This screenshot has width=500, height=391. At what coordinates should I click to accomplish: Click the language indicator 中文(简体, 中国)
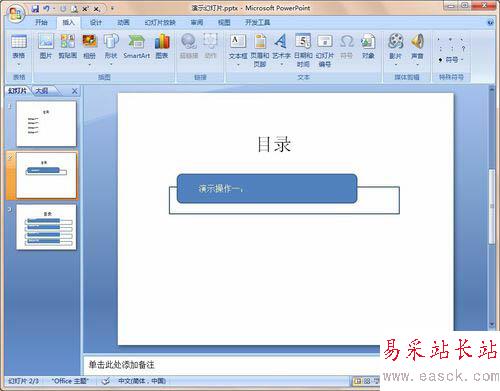coord(142,381)
